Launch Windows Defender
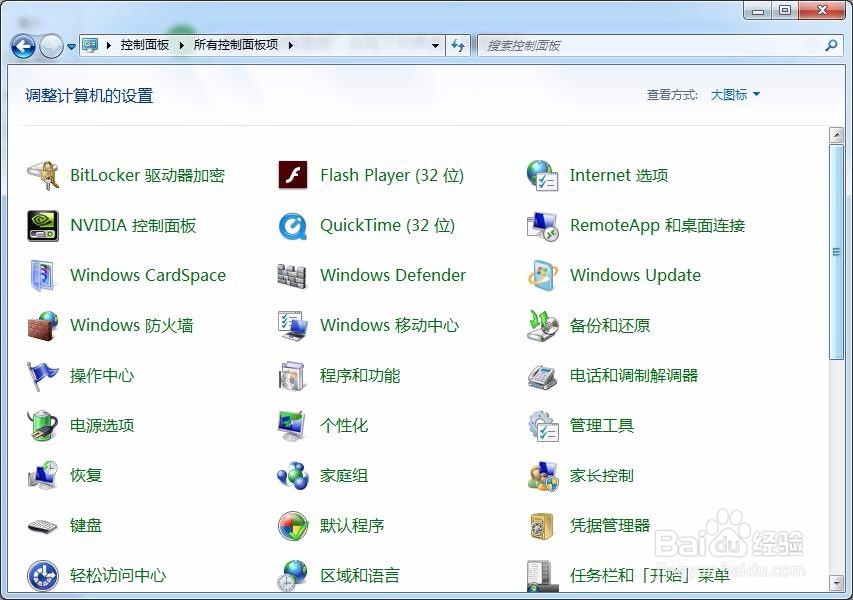Viewport: 853px width, 600px height. point(392,275)
